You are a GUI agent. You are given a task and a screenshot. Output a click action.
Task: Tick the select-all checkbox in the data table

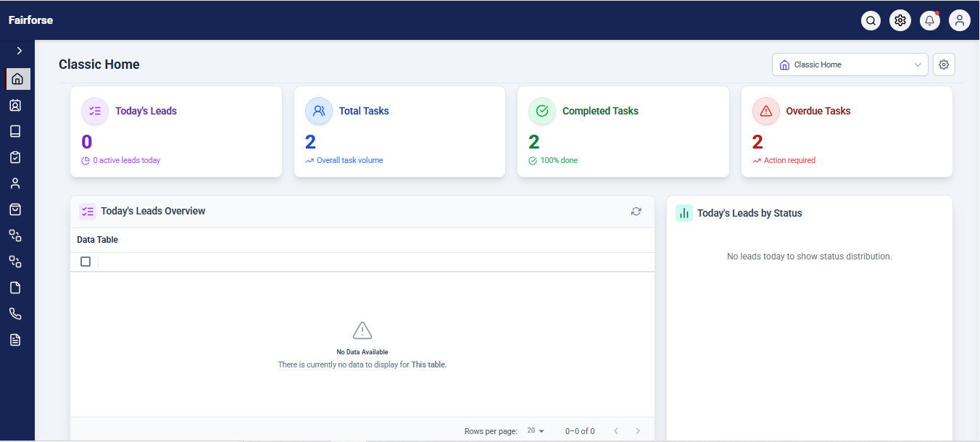[86, 262]
